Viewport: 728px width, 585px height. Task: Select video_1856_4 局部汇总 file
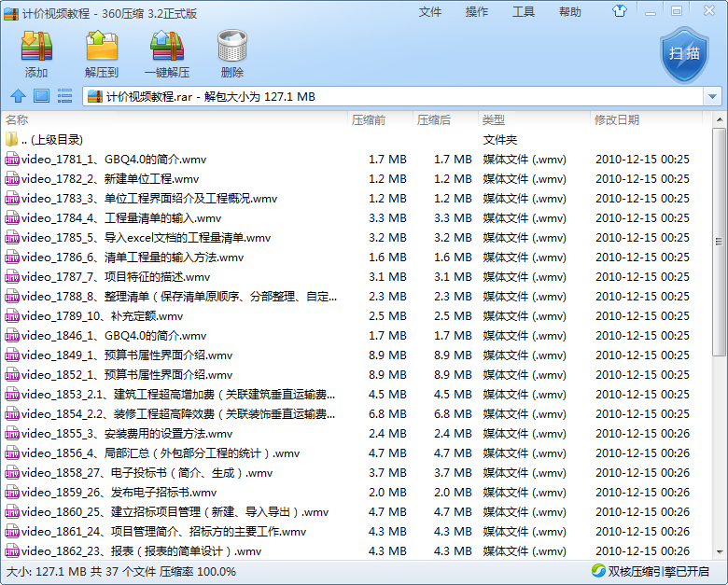coord(356,453)
